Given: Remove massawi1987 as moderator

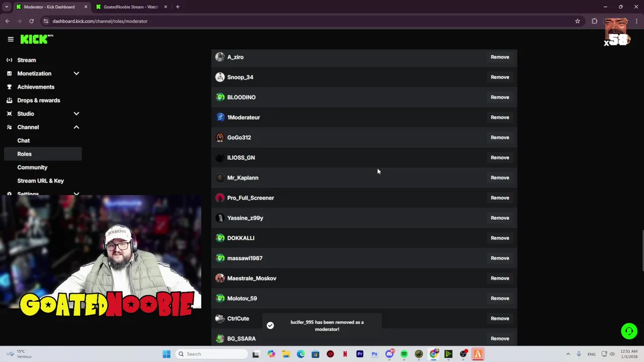Looking at the screenshot, I should pos(500,258).
